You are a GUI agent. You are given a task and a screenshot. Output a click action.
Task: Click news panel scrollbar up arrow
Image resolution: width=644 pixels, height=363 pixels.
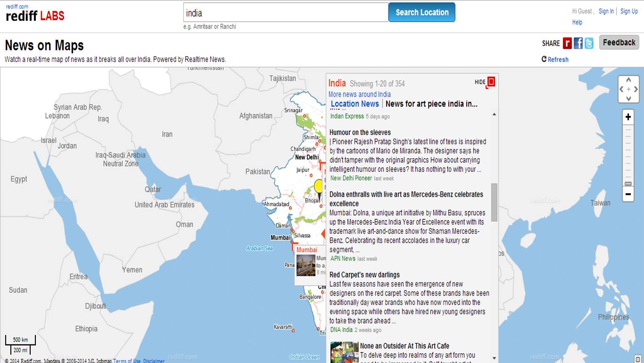click(x=494, y=114)
